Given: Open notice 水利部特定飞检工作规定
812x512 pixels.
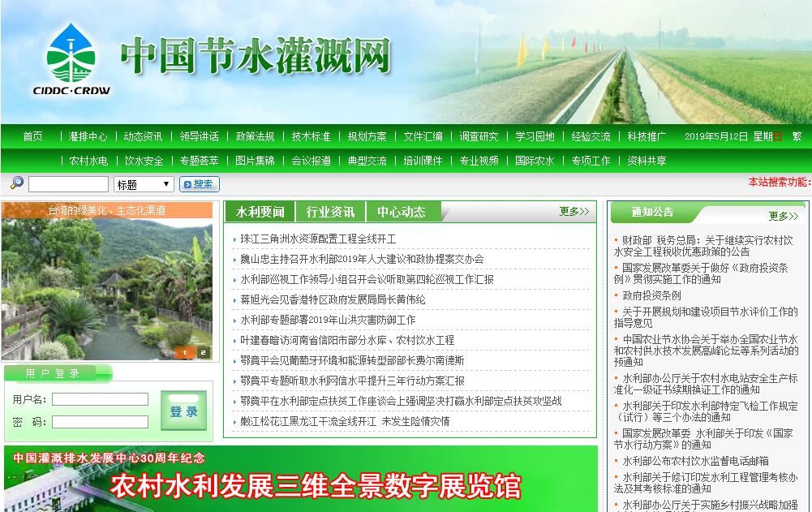Looking at the screenshot, I should click(706, 411).
